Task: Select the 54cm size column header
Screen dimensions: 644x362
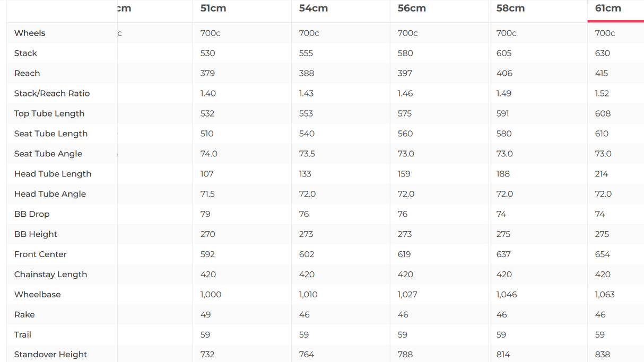Action: pyautogui.click(x=313, y=8)
